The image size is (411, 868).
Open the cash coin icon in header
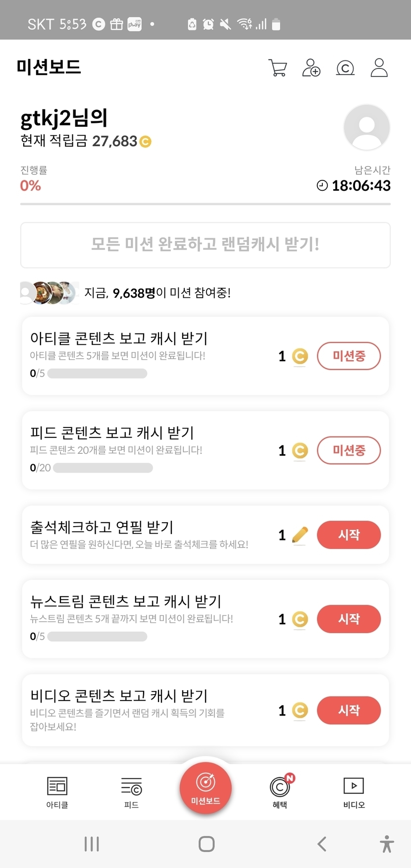[x=345, y=68]
